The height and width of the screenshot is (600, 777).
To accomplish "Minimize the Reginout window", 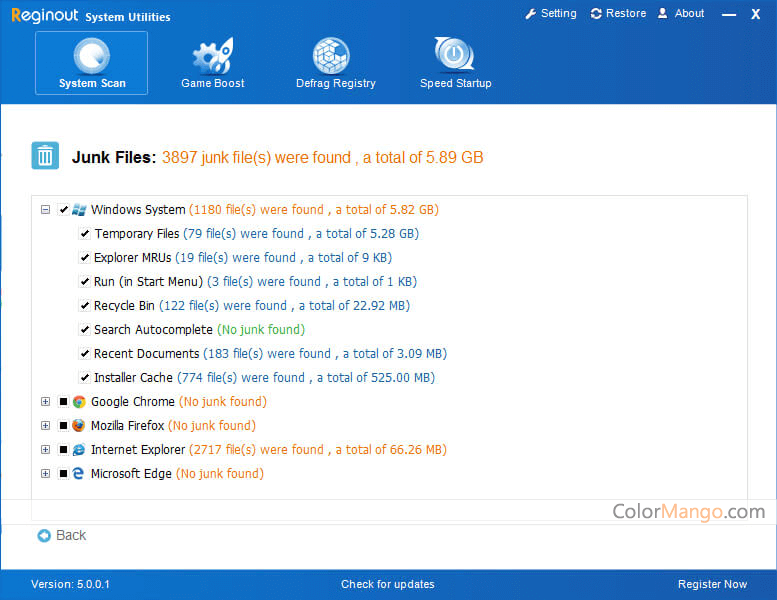I will coord(729,14).
